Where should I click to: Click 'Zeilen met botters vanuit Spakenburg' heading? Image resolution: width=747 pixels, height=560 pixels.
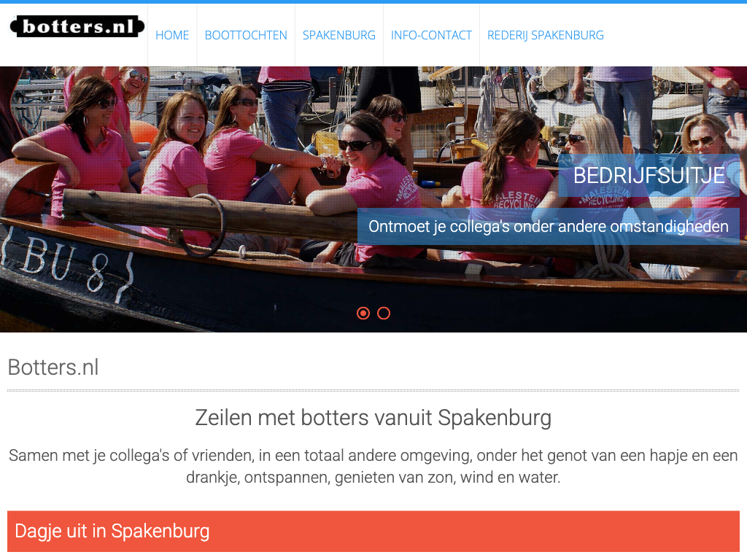373,418
